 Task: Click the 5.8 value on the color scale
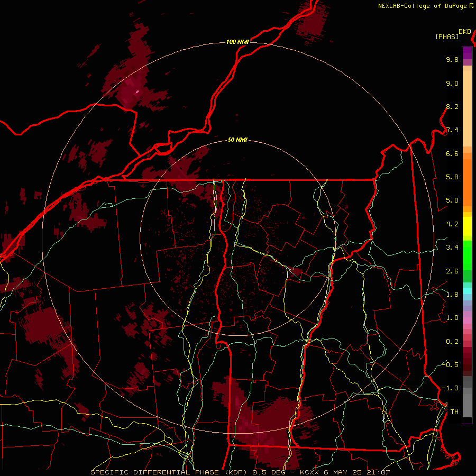[452, 177]
